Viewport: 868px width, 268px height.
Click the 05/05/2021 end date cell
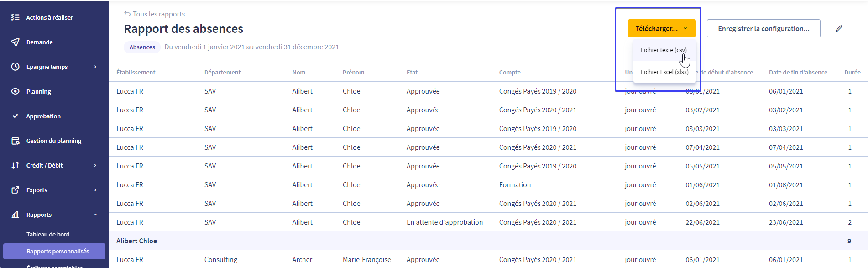(x=786, y=166)
